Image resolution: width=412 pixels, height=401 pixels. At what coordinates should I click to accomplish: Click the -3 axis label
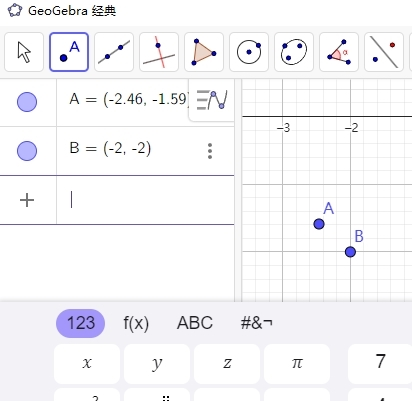coord(284,128)
